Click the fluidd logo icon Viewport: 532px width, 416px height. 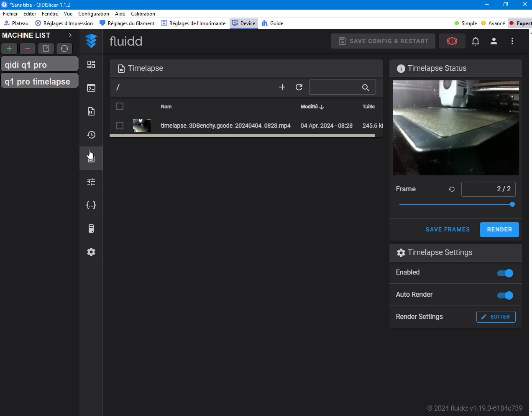tap(91, 41)
